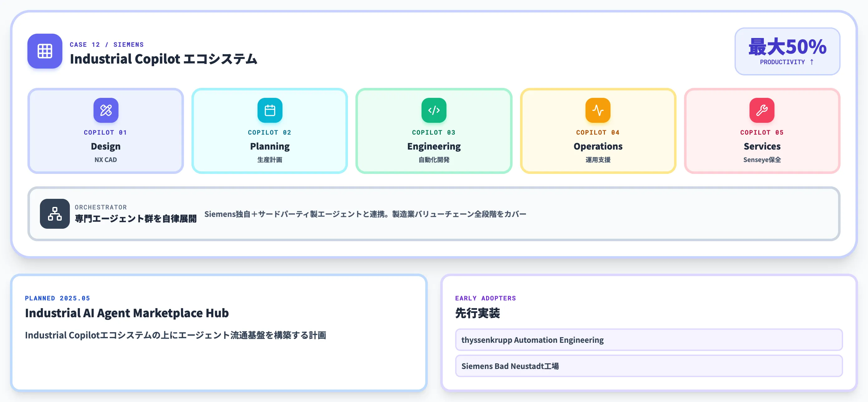Click the ORCHESTRATOR label

[x=101, y=208]
